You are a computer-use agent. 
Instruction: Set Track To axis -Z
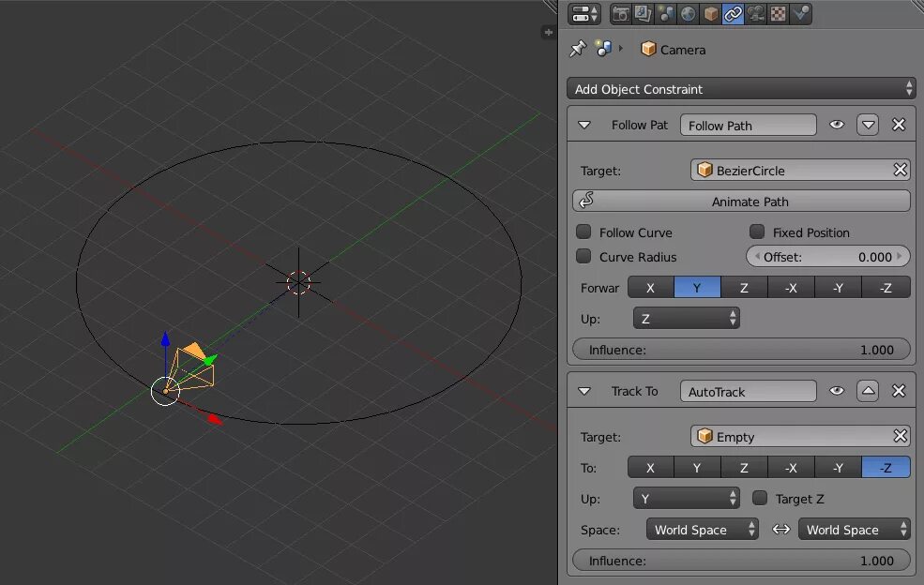(886, 467)
